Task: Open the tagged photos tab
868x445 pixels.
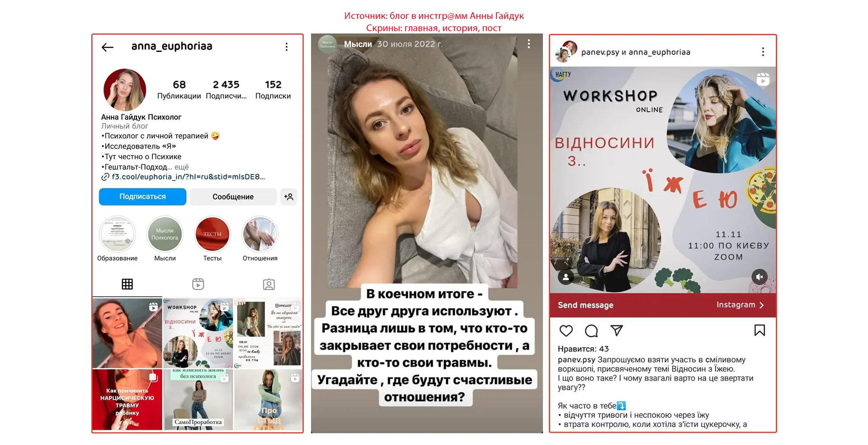Action: pos(269,284)
